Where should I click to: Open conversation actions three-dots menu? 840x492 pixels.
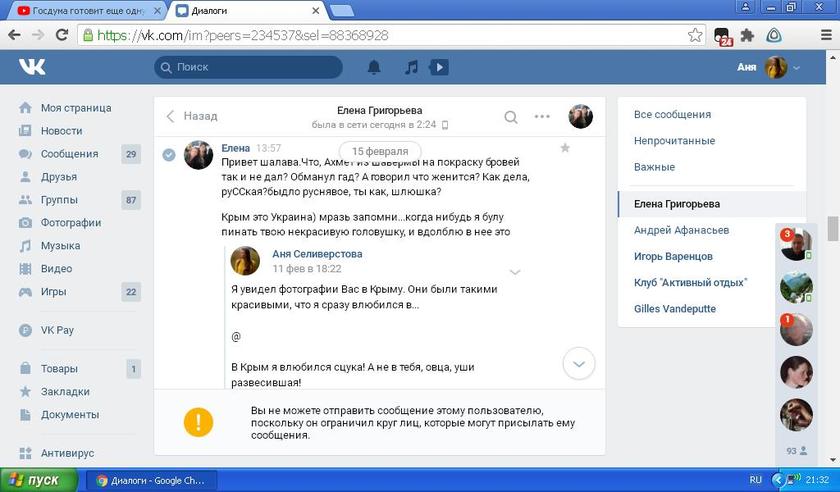(x=542, y=116)
